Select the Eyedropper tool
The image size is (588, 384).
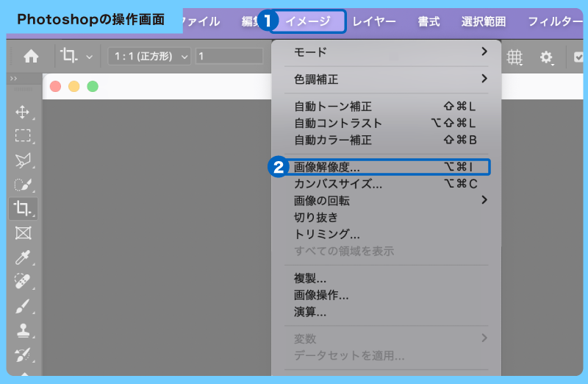(x=23, y=257)
